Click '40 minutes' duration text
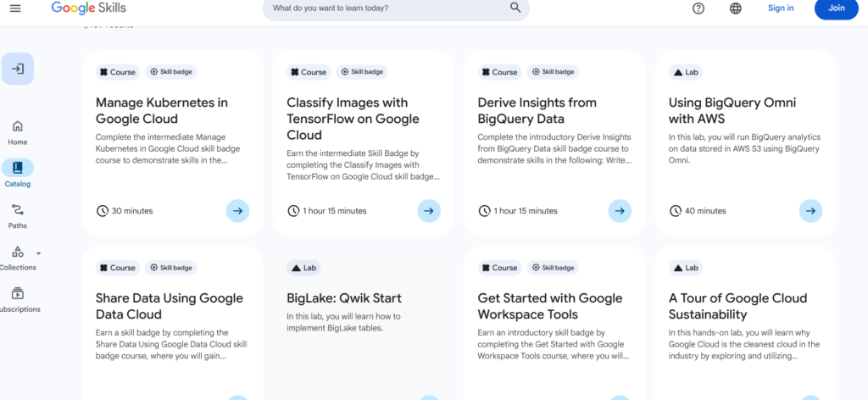This screenshot has height=400, width=868. (x=705, y=211)
